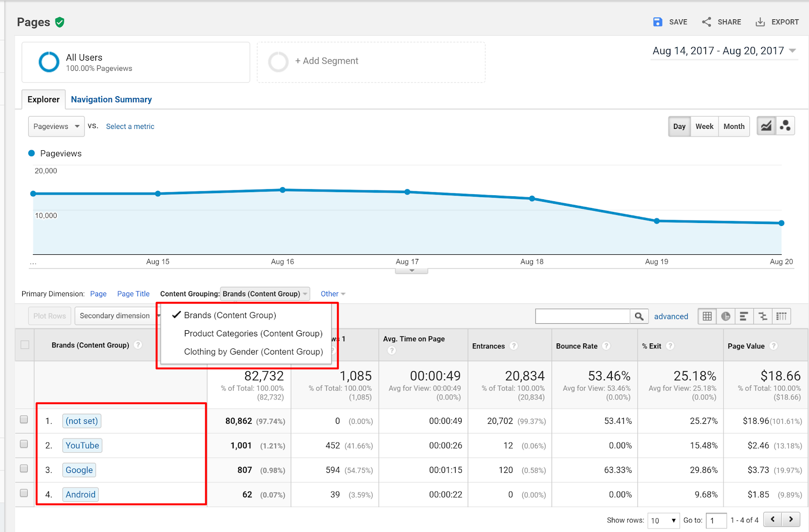Viewport: 809px width, 532px height.
Task: Sort by Avg. Time on Page column
Action: (414, 339)
